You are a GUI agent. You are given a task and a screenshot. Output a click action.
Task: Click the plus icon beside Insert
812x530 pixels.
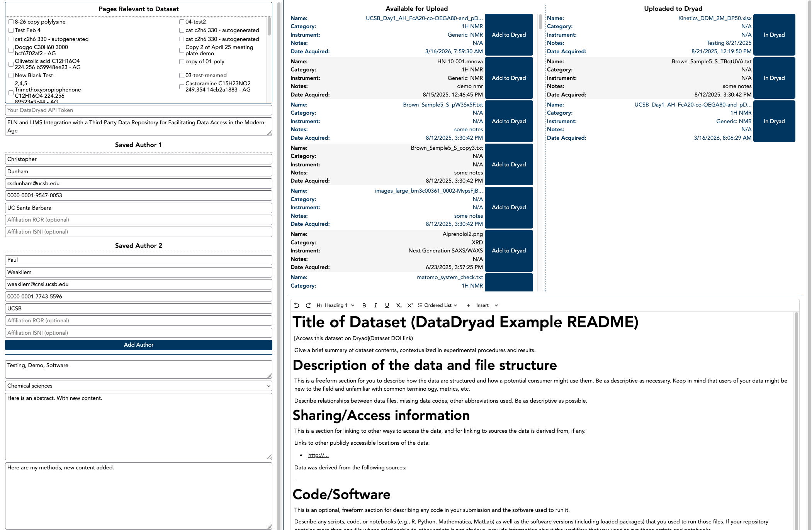468,305
